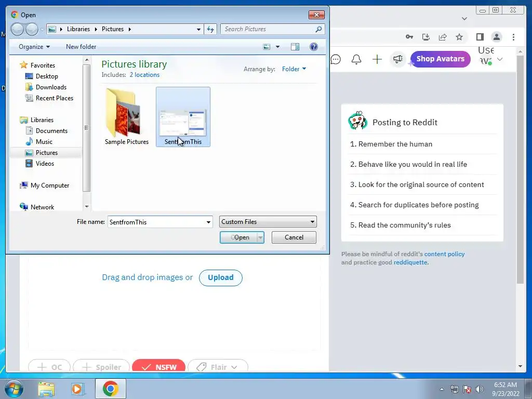This screenshot has width=532, height=399.
Task: Toggle the preview pane icon
Action: click(295, 47)
